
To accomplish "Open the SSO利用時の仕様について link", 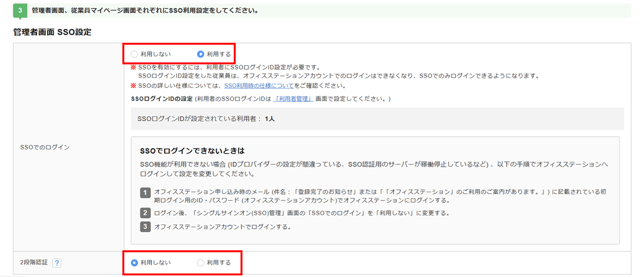I will pos(259,85).
